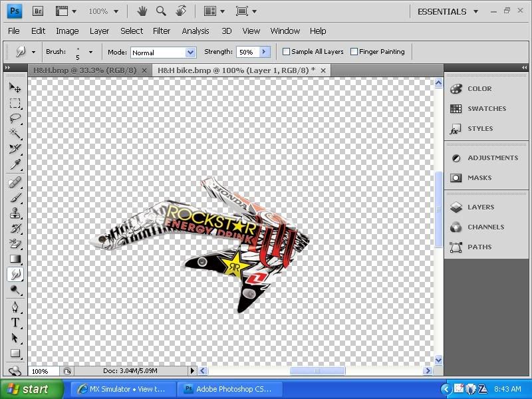The image size is (532, 399).
Task: Expand the toolbox with double-arrow
Action: (7, 68)
